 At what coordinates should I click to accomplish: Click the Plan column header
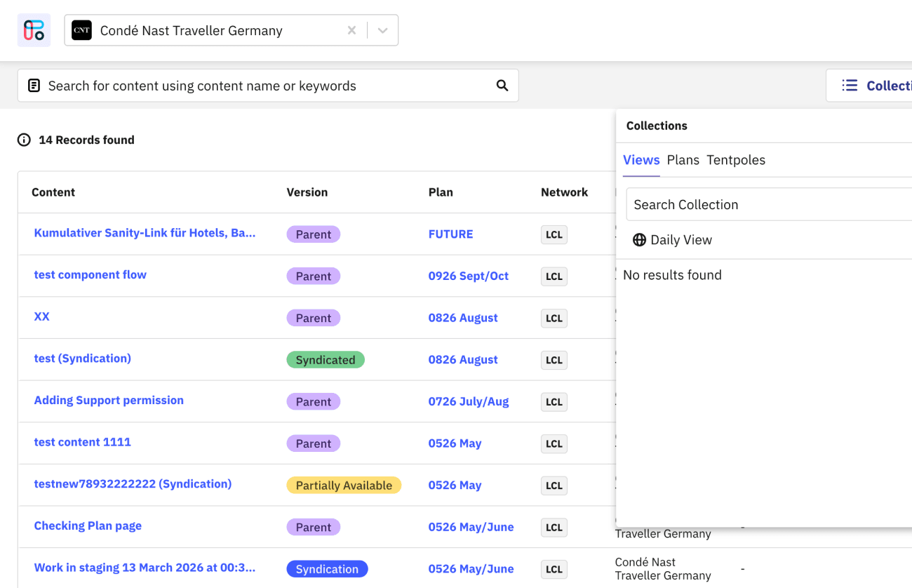(x=441, y=192)
